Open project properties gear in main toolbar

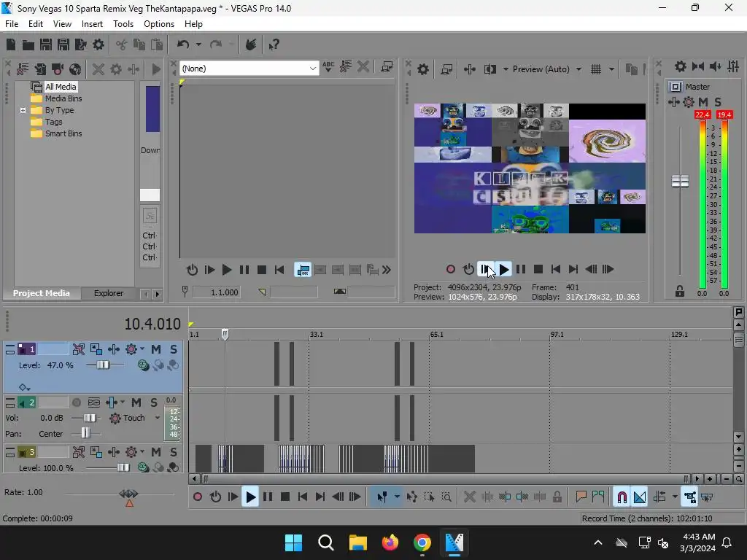pos(98,44)
